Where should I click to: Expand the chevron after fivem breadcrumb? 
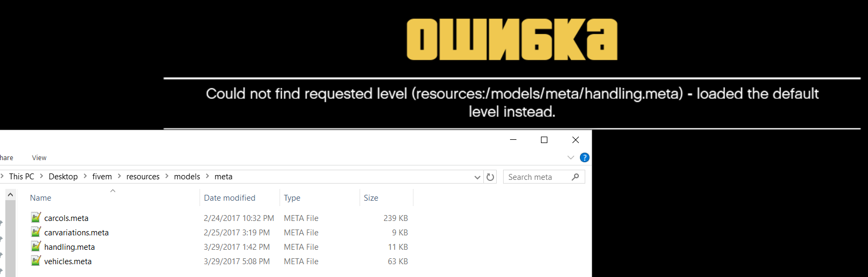[x=119, y=176]
